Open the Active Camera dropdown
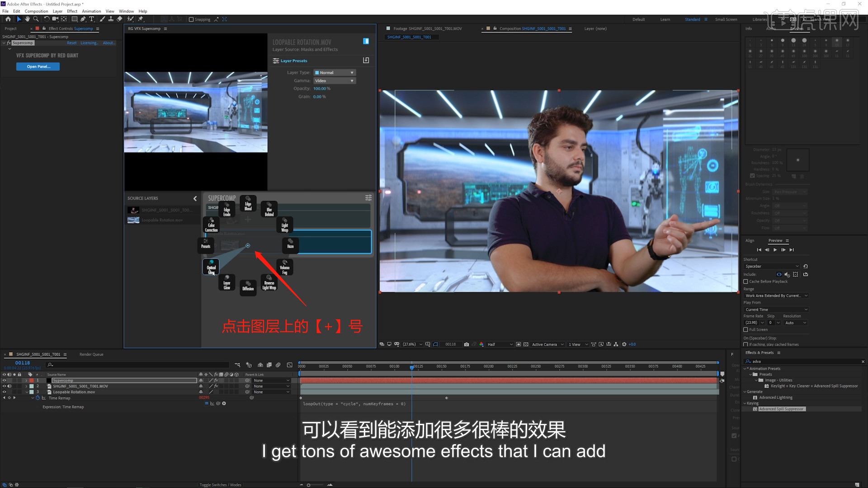Viewport: 868px width, 488px height. (548, 344)
